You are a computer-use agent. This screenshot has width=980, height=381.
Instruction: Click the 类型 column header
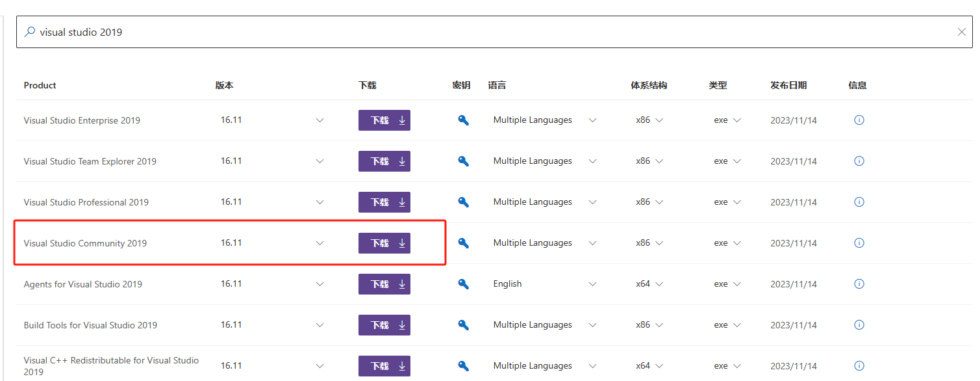click(718, 85)
